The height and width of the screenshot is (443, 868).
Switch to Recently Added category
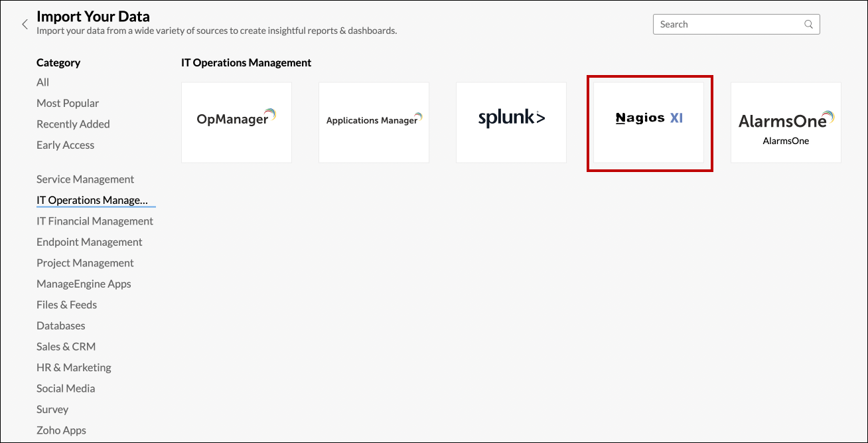tap(73, 124)
